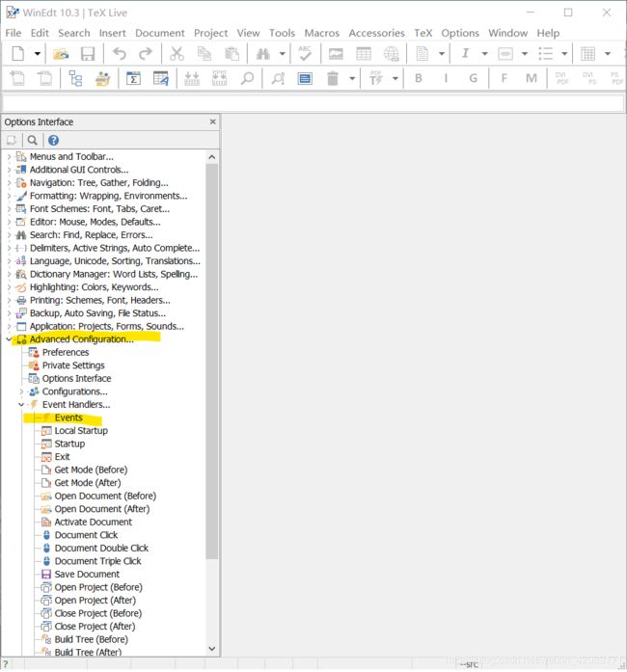Click the New Document icon
This screenshot has width=627, height=672.
18,54
